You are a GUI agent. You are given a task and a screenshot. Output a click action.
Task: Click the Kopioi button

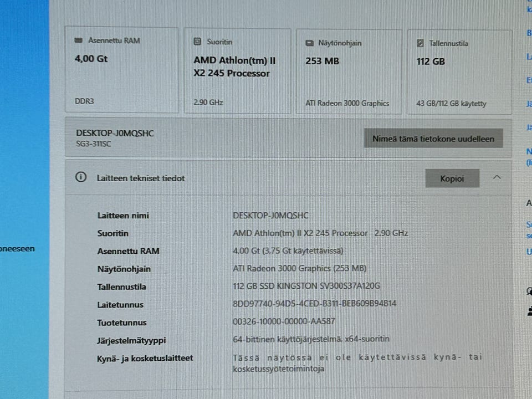452,178
